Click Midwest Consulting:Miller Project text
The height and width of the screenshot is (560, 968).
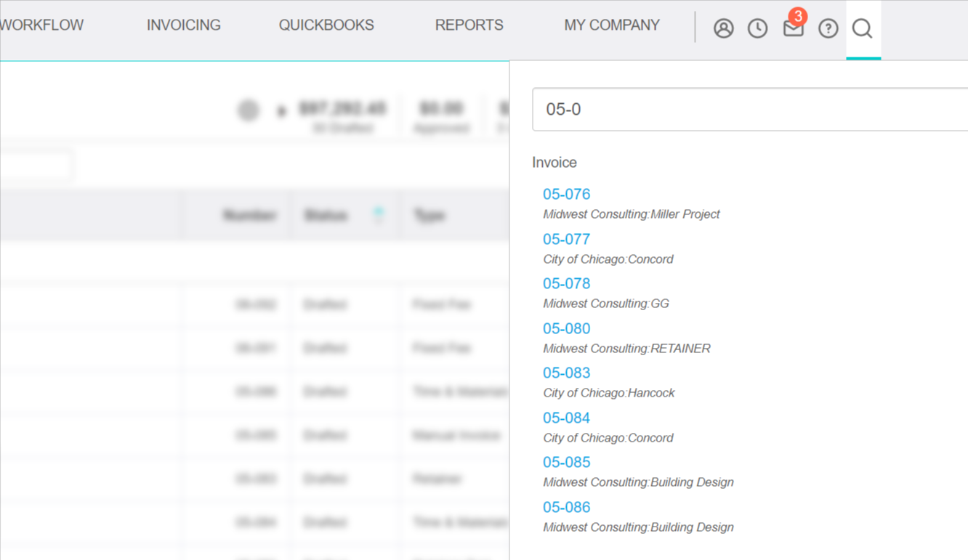pos(632,214)
